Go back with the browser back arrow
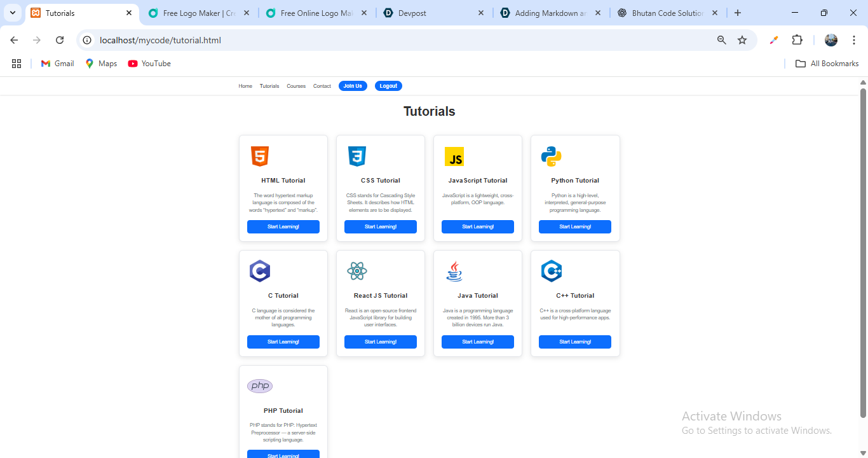 pyautogui.click(x=14, y=40)
